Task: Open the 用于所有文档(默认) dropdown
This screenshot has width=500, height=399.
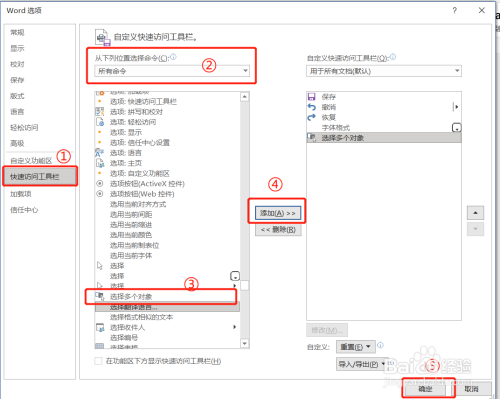Action: click(x=384, y=71)
